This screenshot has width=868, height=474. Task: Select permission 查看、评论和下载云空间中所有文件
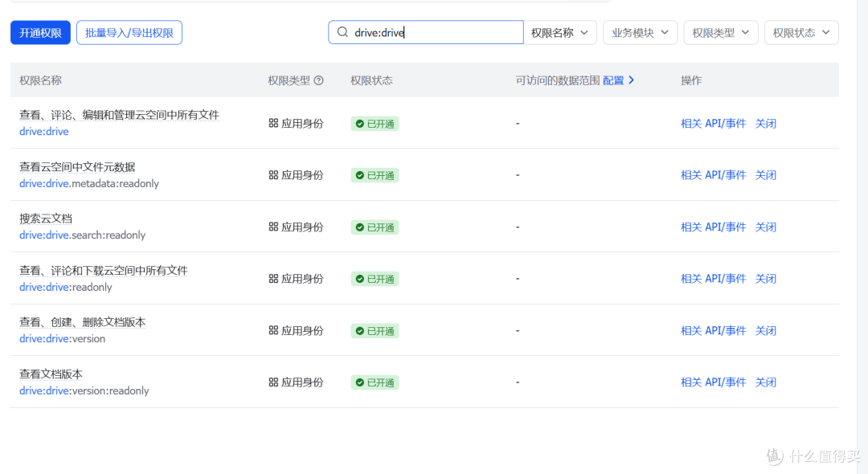[x=104, y=271]
